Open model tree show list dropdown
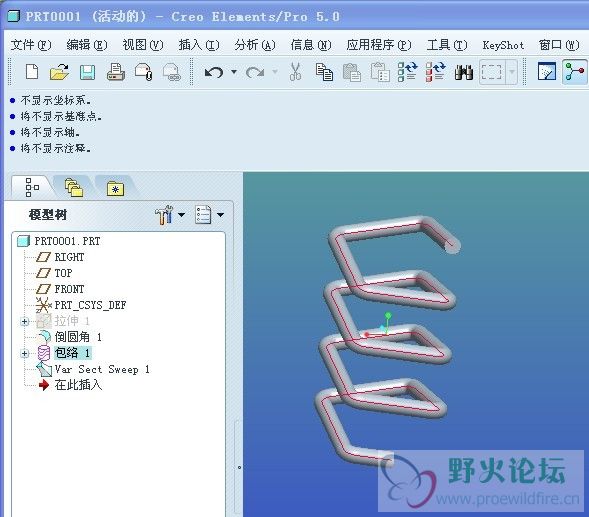Screen dimensions: 589x517 (209, 215)
